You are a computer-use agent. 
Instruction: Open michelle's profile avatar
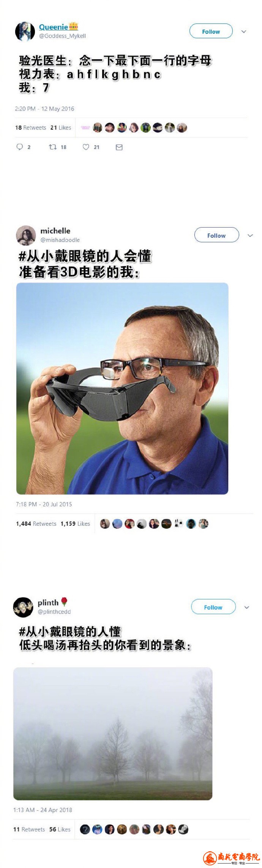coord(26,235)
